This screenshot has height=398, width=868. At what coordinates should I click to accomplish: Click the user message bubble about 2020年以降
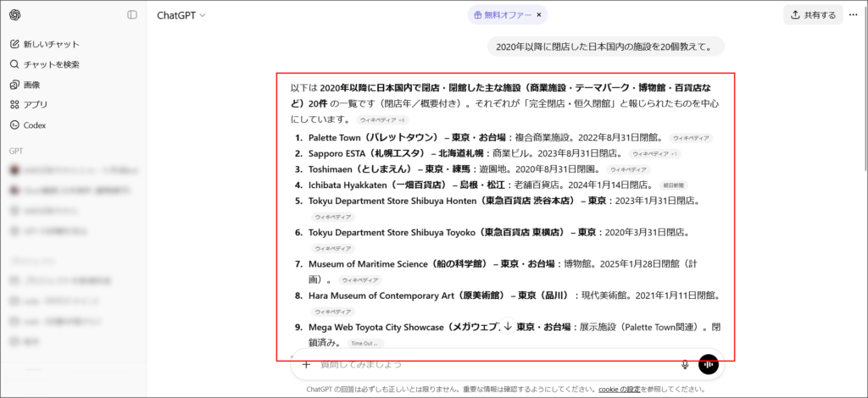pos(605,47)
